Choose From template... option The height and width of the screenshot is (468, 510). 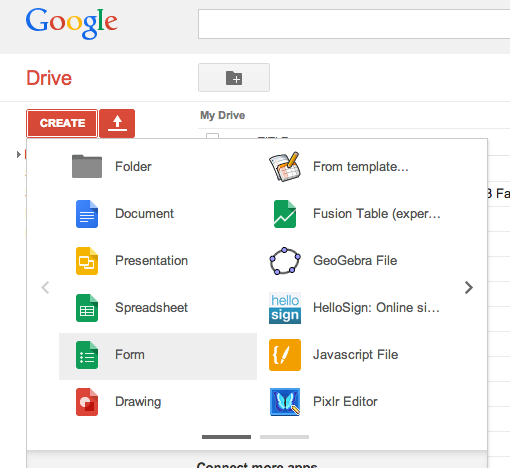(x=356, y=166)
